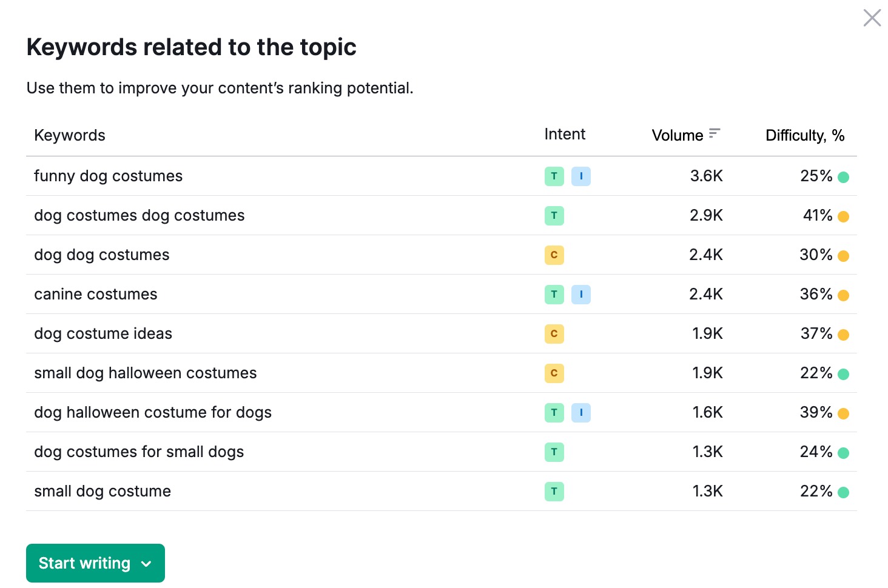Click the Volume column header to sort

[677, 135]
